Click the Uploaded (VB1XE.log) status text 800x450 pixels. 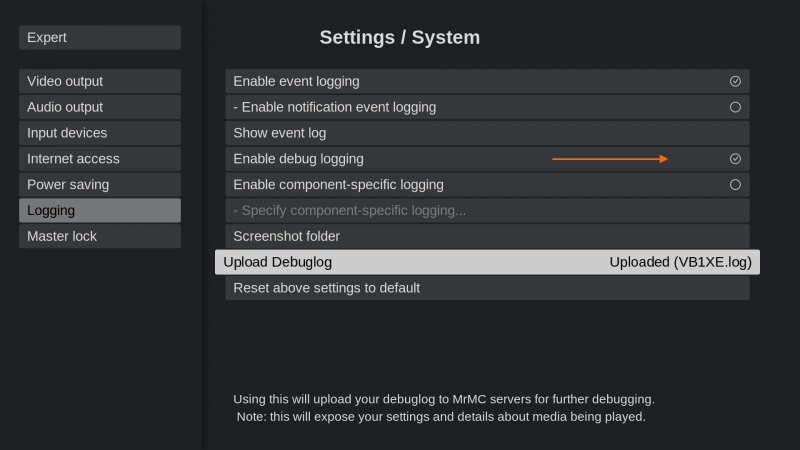679,262
